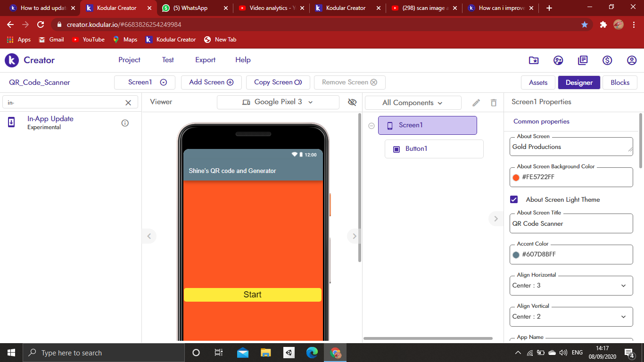Open the community face icon
644x362 pixels.
[558, 60]
